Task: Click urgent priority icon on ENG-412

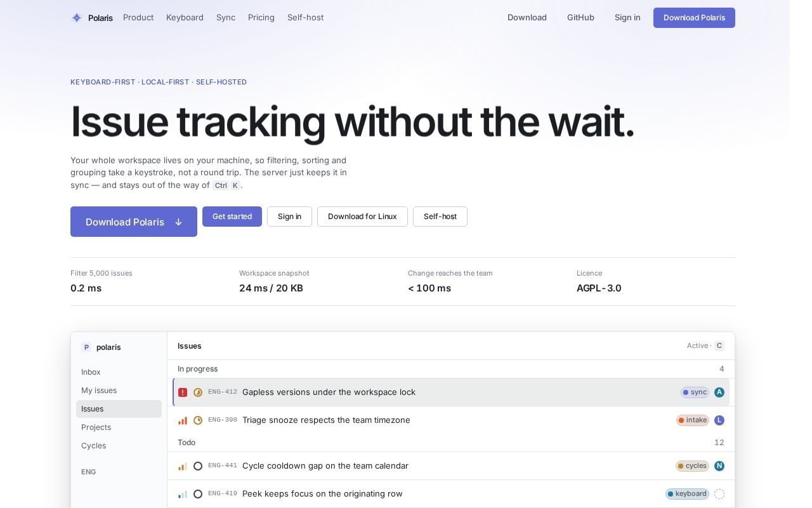Action: point(183,392)
